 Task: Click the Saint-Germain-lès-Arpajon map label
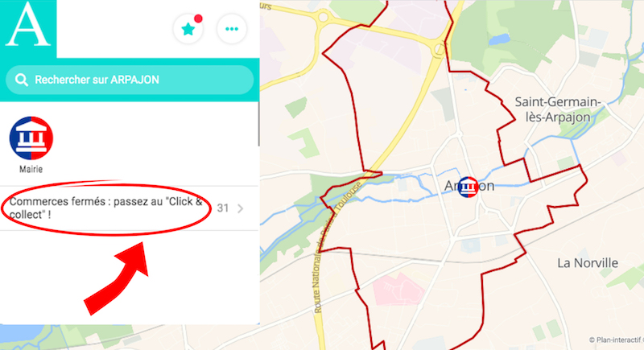coord(558,109)
